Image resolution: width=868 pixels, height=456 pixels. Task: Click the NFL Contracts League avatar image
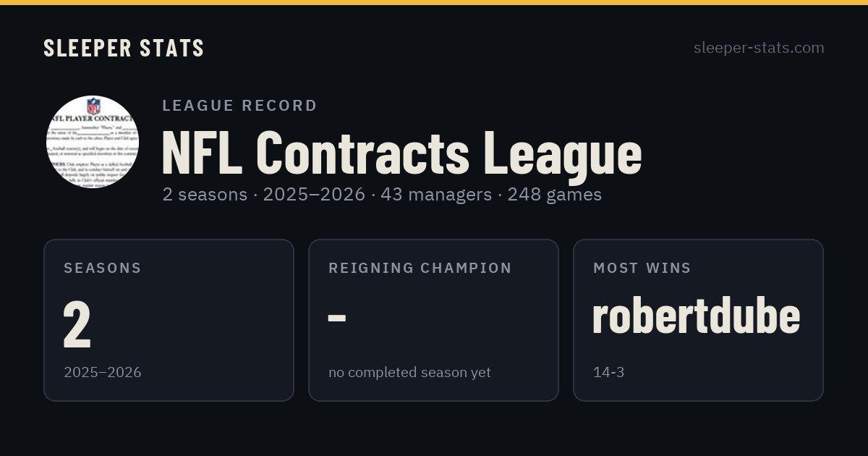(93, 142)
